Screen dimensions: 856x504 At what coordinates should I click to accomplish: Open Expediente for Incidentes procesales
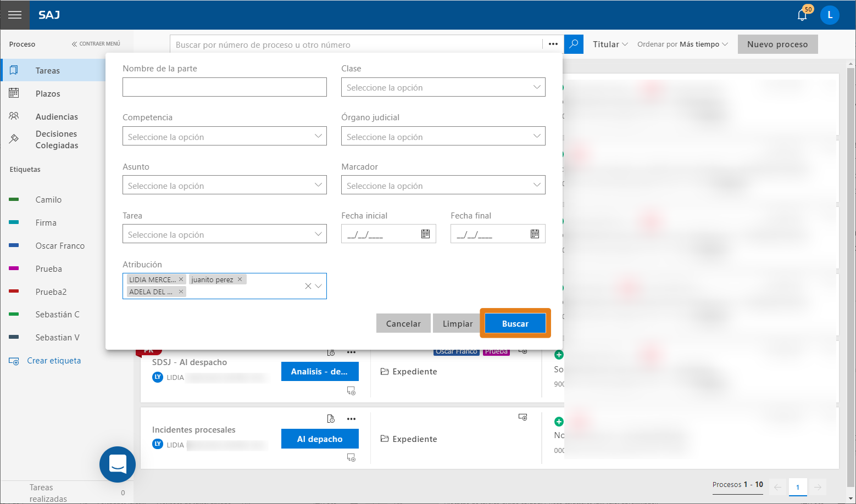pos(409,439)
